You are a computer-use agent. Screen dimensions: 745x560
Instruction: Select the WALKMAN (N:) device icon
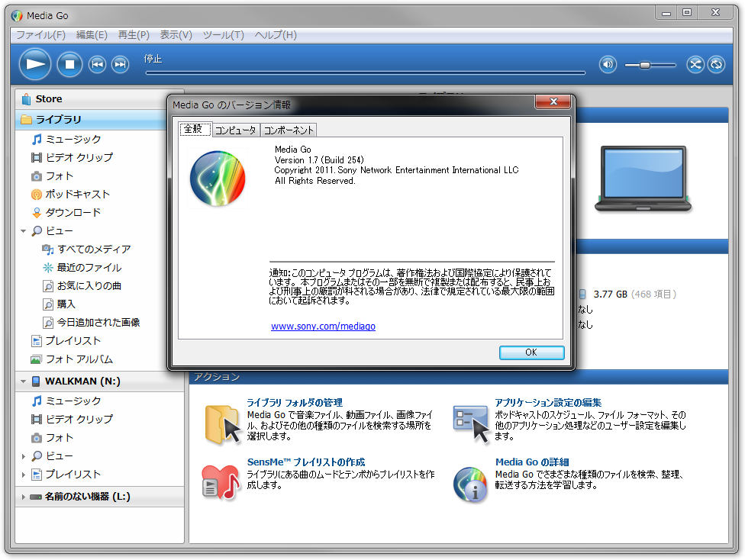[x=36, y=381]
